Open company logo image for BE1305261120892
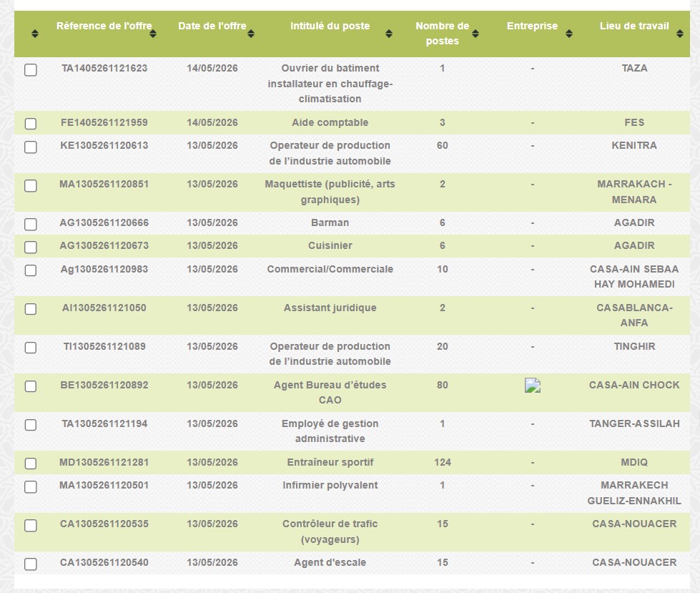This screenshot has width=700, height=593. pyautogui.click(x=533, y=386)
